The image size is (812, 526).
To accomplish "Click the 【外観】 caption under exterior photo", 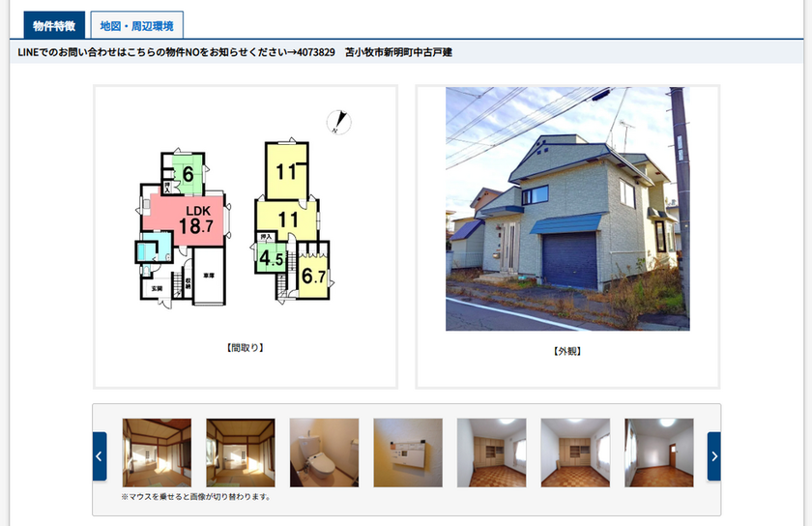I will (x=567, y=351).
